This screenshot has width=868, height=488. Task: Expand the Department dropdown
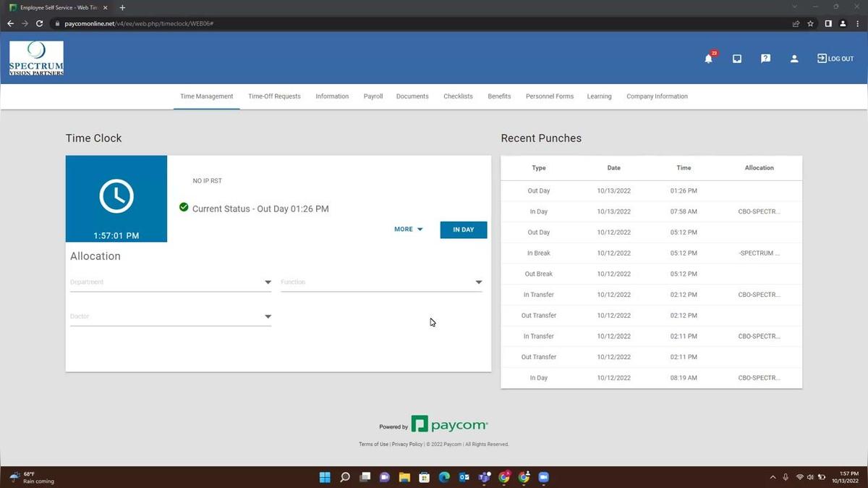coord(268,282)
